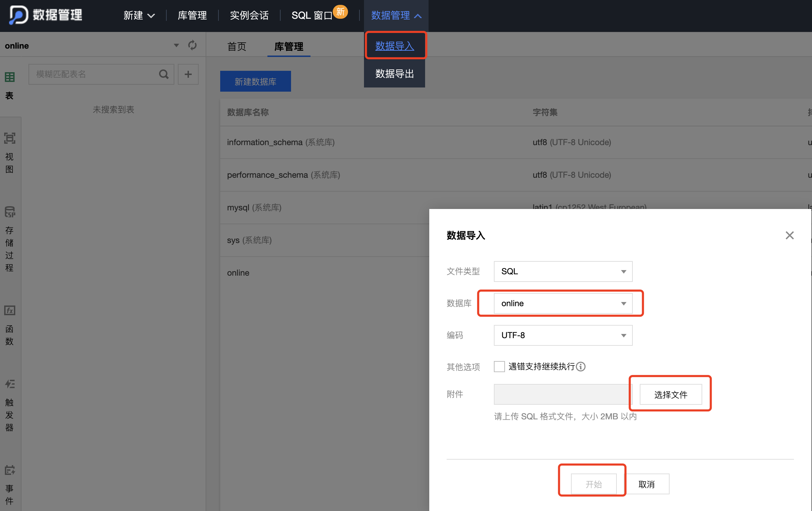The image size is (812, 511).
Task: Click the 取消 button in dialog
Action: click(646, 484)
